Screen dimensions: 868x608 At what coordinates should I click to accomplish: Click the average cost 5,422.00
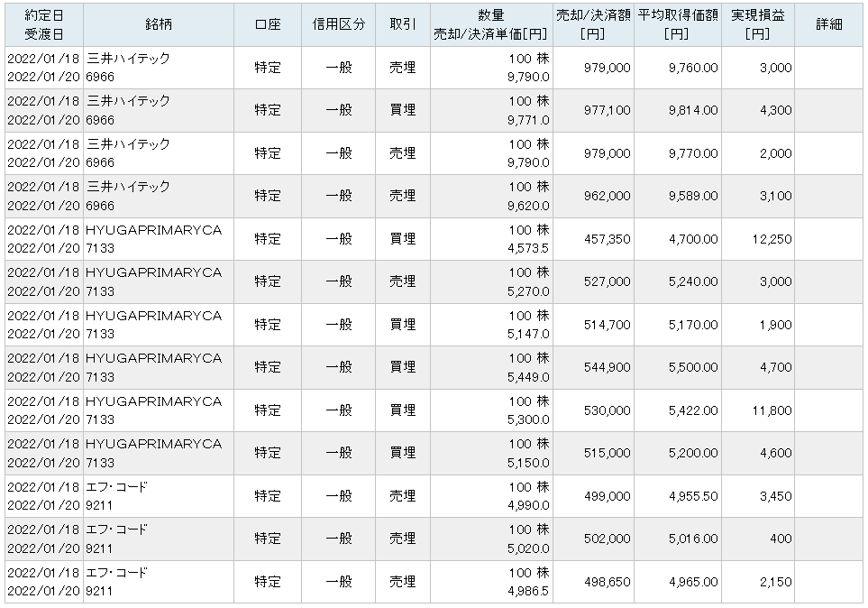click(x=693, y=410)
